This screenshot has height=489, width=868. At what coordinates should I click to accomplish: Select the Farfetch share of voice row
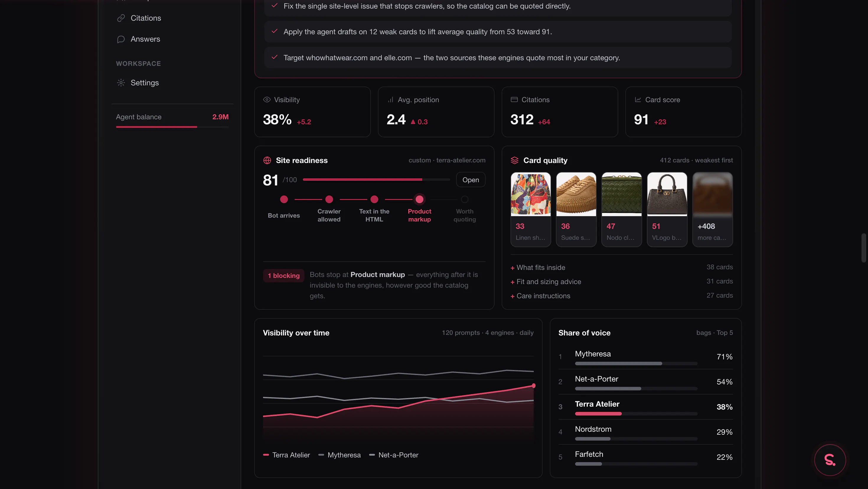(646, 457)
